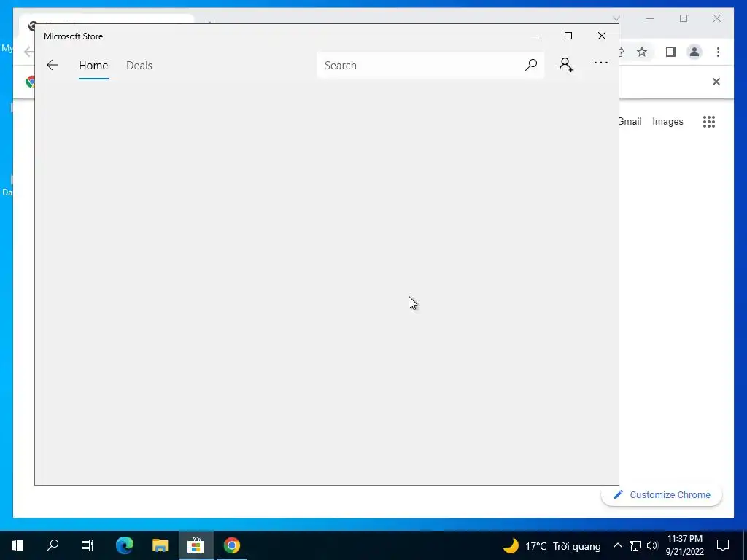The height and width of the screenshot is (560, 747).
Task: Open Chrome profile avatar
Action: click(694, 52)
